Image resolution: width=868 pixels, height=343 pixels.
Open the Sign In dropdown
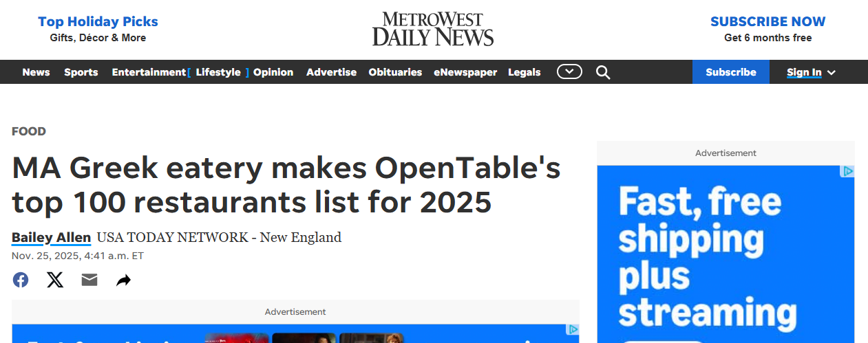(811, 72)
